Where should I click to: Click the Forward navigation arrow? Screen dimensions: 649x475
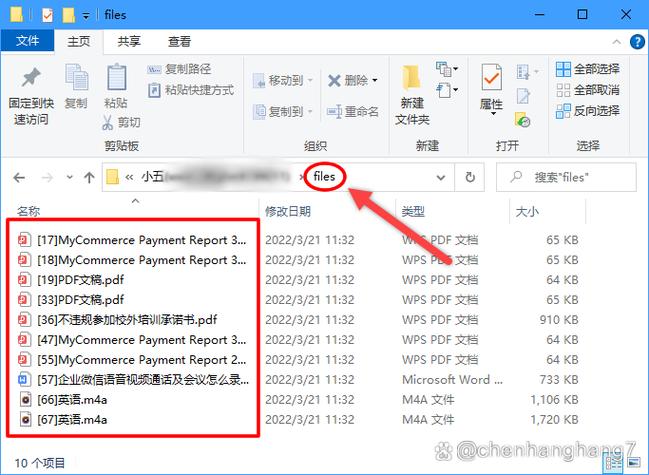[x=48, y=178]
